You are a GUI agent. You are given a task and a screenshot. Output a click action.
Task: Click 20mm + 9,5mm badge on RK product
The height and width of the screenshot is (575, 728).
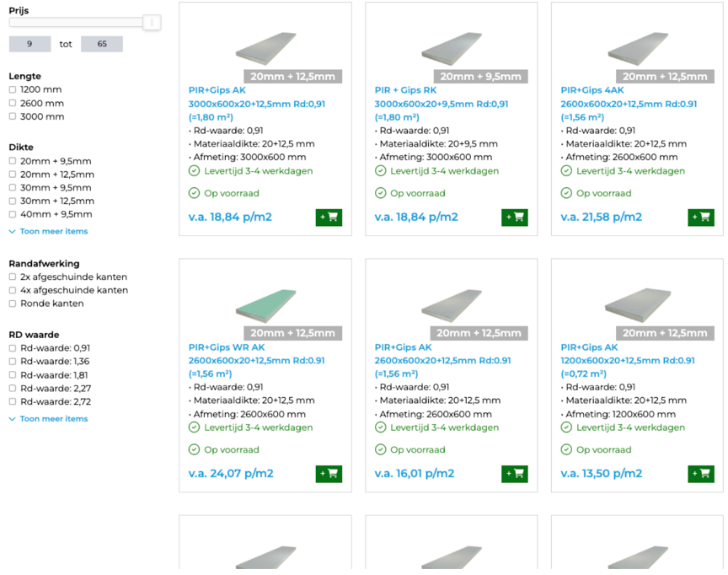pos(480,77)
